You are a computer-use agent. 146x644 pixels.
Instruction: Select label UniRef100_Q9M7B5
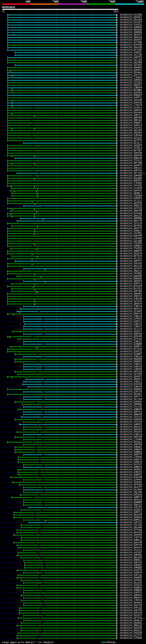point(131,118)
